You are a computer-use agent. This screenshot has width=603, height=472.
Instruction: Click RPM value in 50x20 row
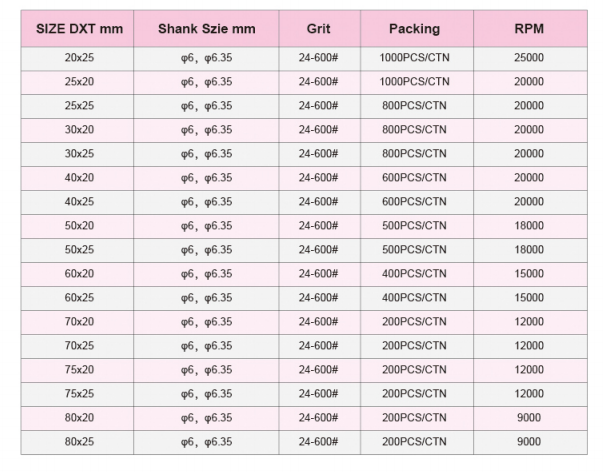click(529, 226)
